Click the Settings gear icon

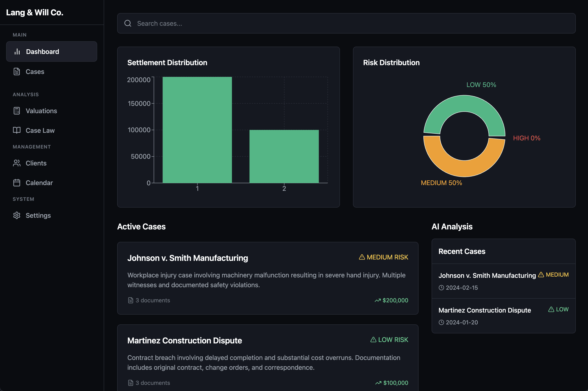coord(17,215)
